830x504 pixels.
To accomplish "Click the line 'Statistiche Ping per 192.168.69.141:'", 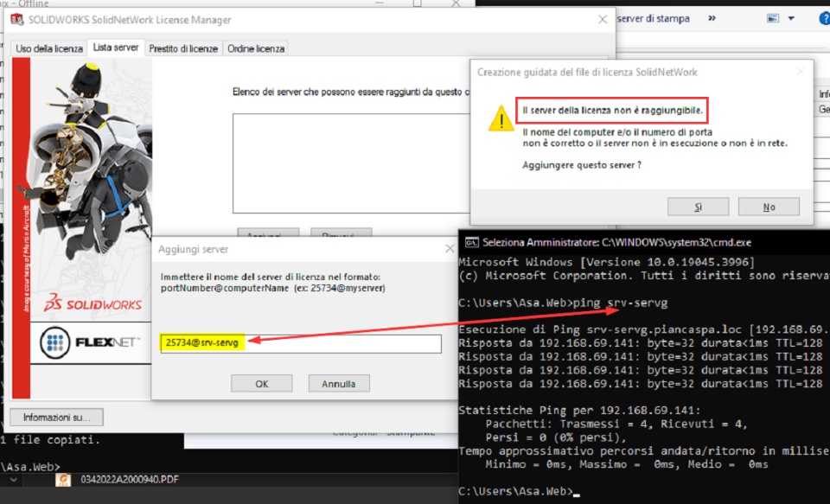I will [x=579, y=411].
